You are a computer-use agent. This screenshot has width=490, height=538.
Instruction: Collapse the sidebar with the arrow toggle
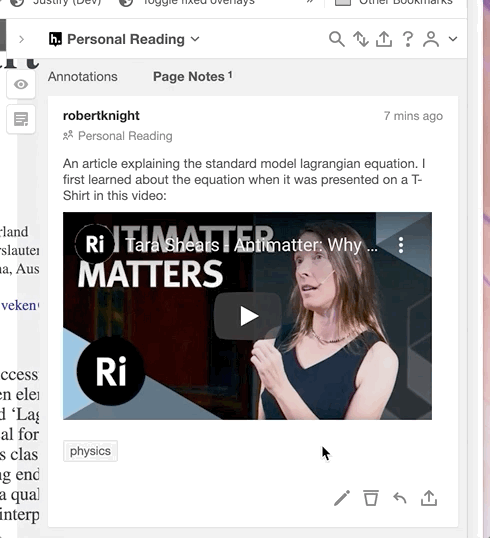(21, 39)
